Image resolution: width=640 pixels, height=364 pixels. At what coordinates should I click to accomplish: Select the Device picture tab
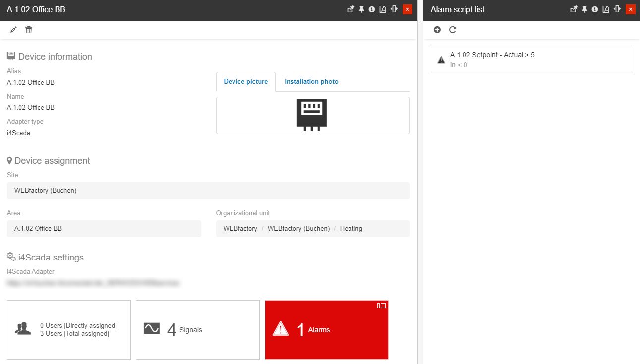click(x=246, y=82)
